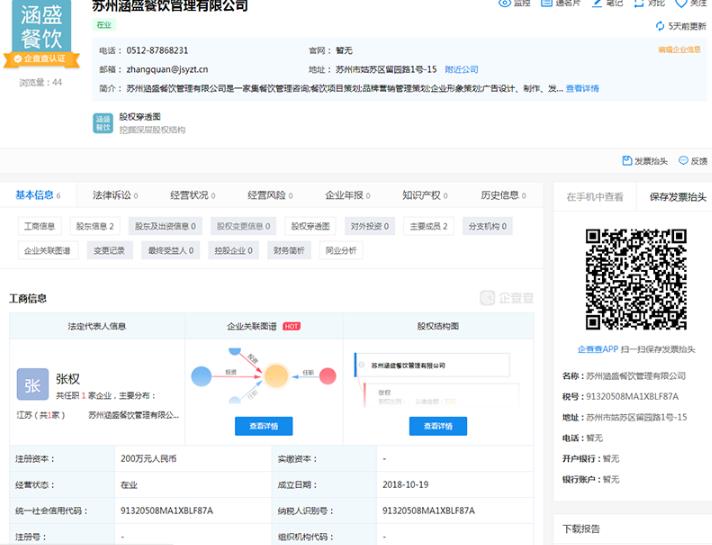The image size is (712, 545).
Task: Switch to the 历史信息 tab
Action: coord(503,195)
